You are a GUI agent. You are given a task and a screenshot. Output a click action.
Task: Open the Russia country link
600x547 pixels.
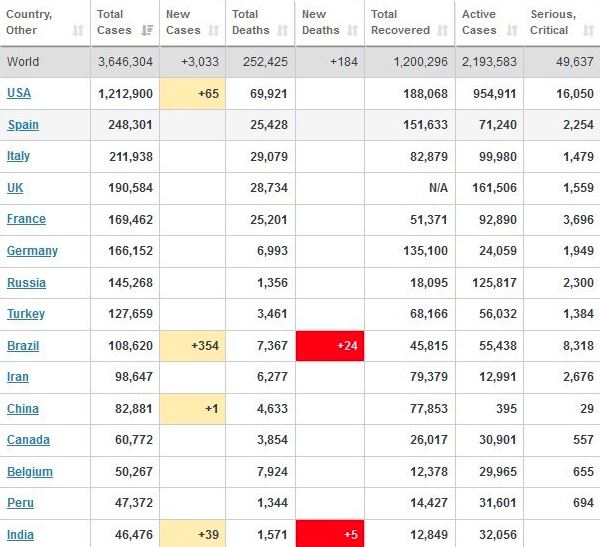coord(26,283)
